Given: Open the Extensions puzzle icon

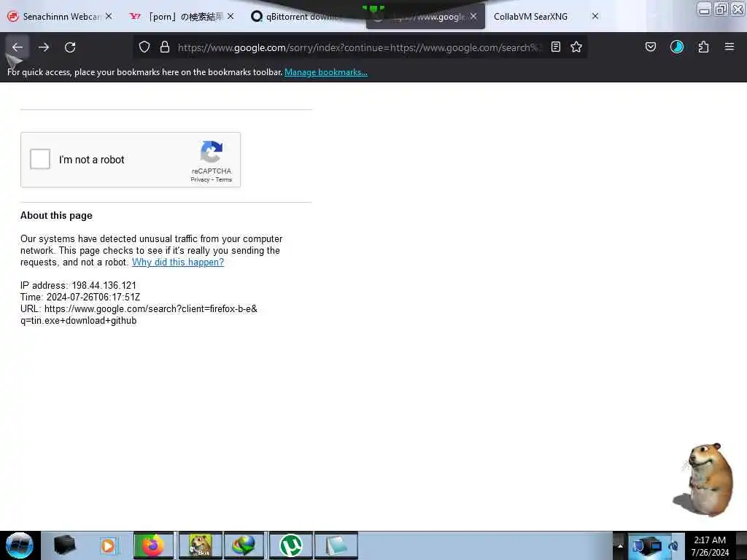Looking at the screenshot, I should pyautogui.click(x=703, y=47).
